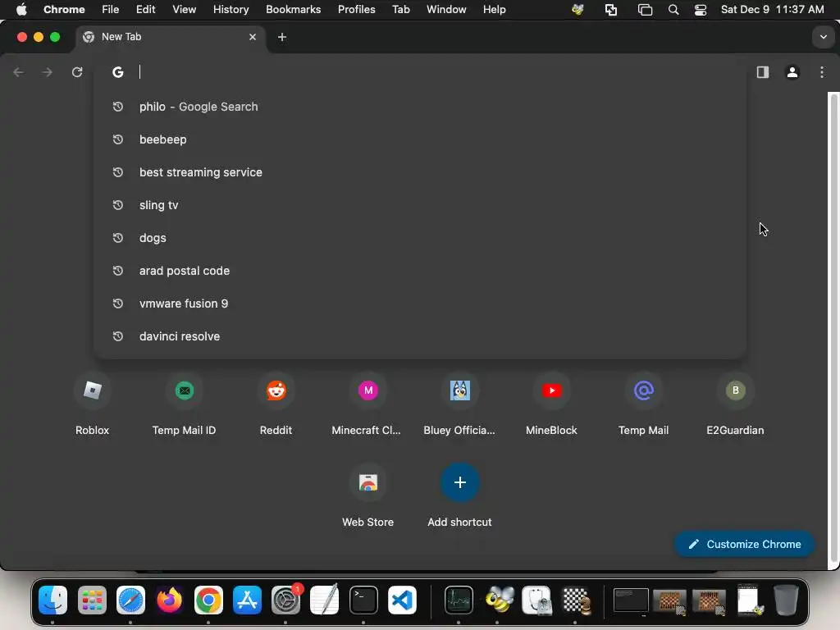Viewport: 840px width, 630px height.
Task: Open the Tab menu
Action: 400,10
